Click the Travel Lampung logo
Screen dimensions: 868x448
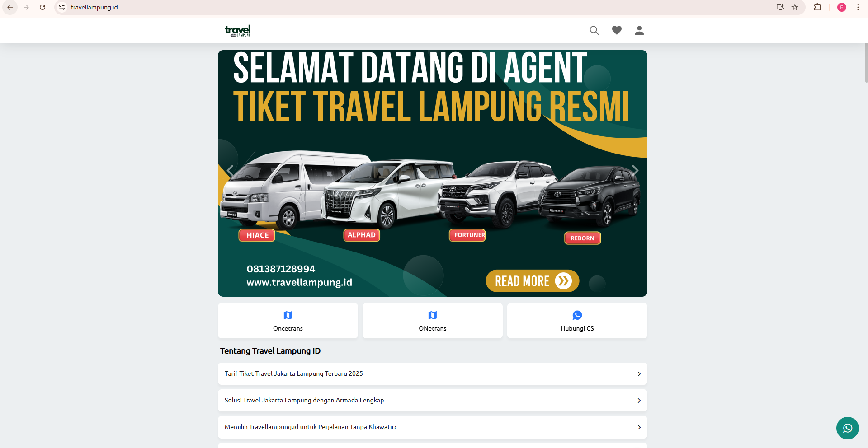click(238, 31)
